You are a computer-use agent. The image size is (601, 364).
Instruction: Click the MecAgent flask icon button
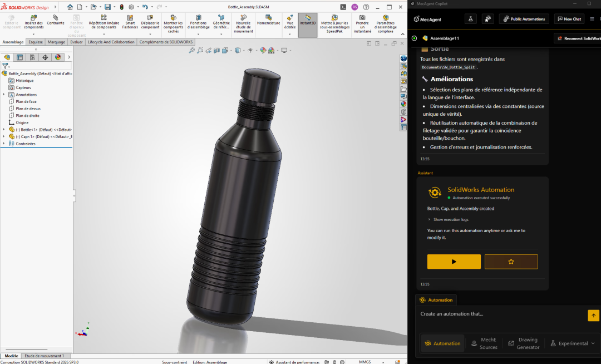pos(470,19)
